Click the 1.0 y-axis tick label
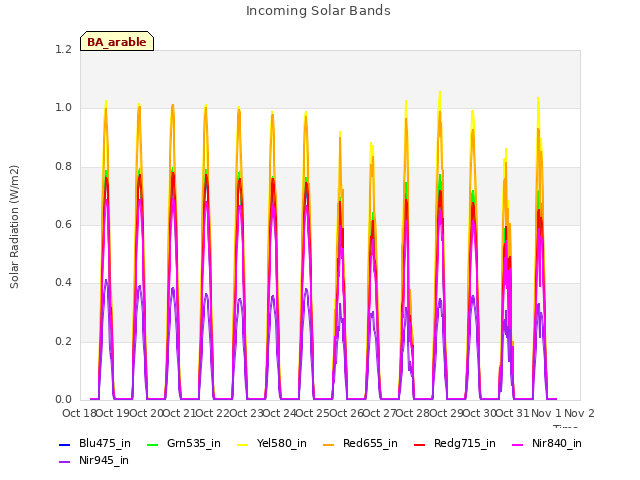The image size is (640, 480). [x=63, y=108]
